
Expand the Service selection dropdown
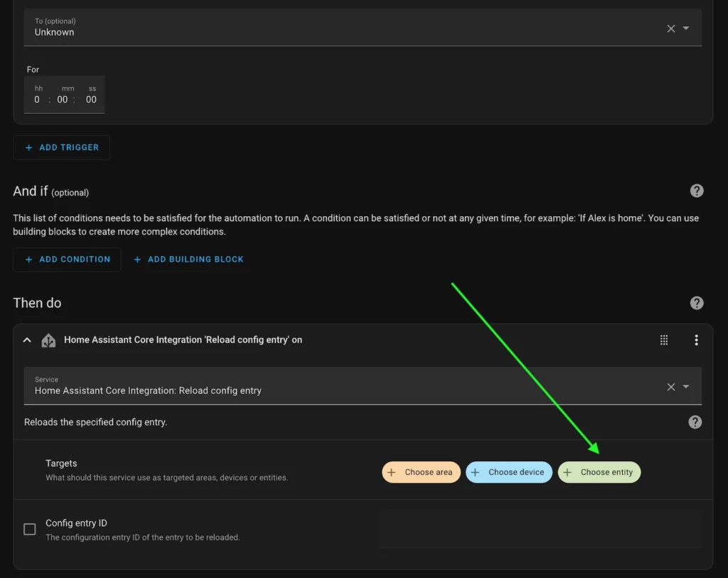(686, 387)
